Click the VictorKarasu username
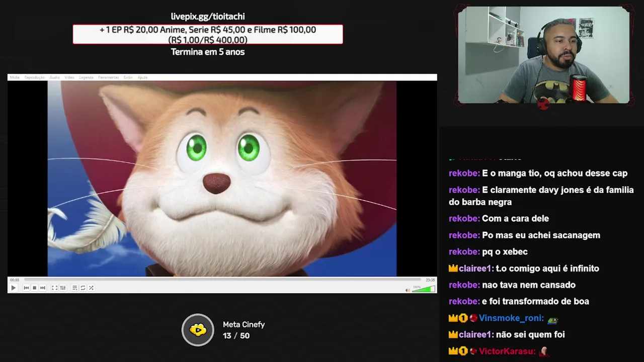This screenshot has height=362, width=644. [x=507, y=351]
